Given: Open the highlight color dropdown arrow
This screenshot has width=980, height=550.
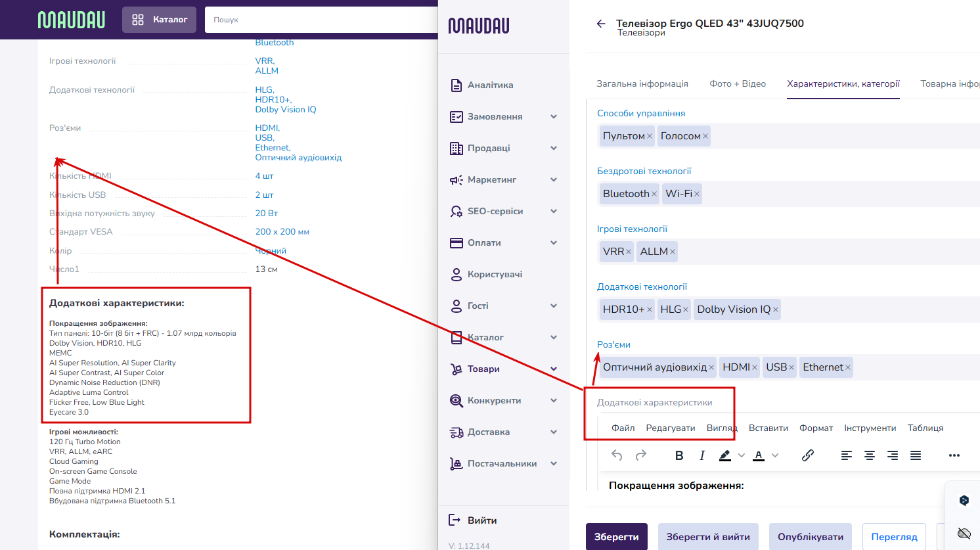Looking at the screenshot, I should tap(742, 455).
